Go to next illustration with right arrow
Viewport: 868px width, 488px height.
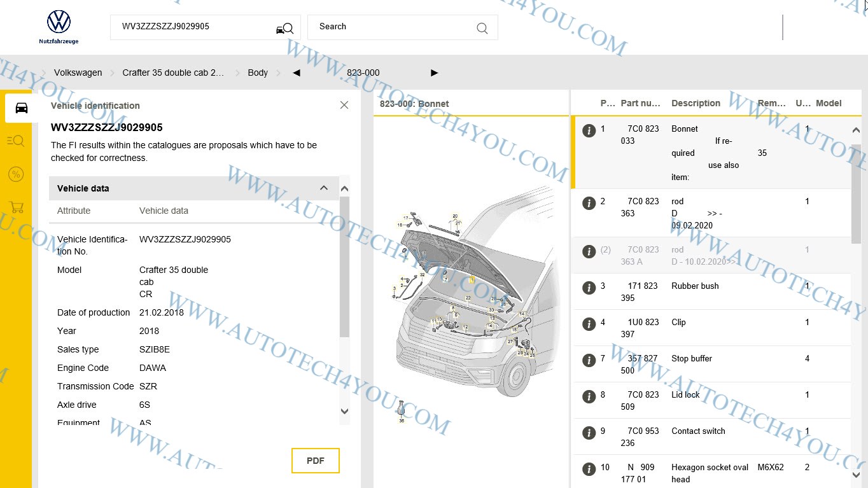(435, 73)
